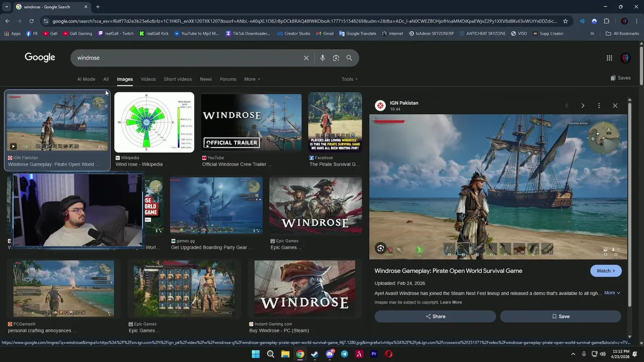Open more options in preview panel
The height and width of the screenshot is (362, 644).
coord(599,106)
